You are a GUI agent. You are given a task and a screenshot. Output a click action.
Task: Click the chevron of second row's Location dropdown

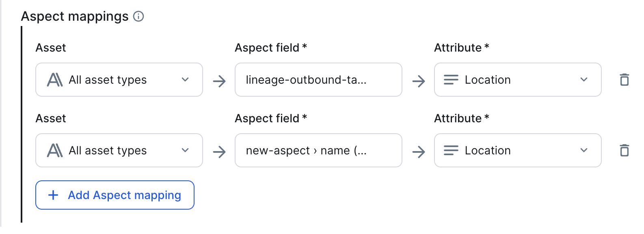pyautogui.click(x=584, y=150)
